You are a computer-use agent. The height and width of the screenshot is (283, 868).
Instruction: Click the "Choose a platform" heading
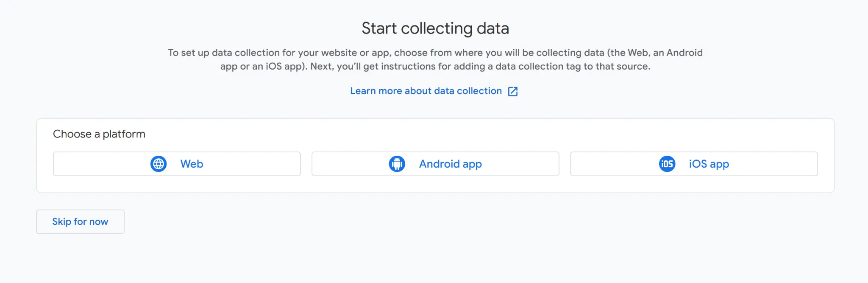pyautogui.click(x=99, y=134)
